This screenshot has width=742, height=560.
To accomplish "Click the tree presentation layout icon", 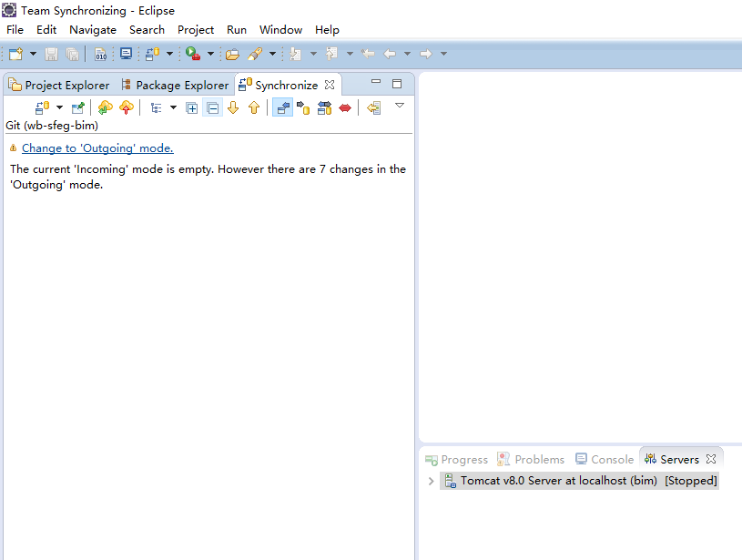I will tap(156, 108).
